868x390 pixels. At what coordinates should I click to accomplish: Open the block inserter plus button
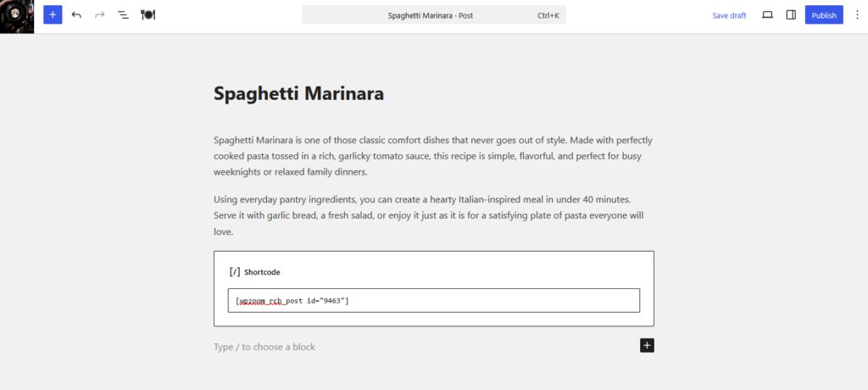point(53,15)
